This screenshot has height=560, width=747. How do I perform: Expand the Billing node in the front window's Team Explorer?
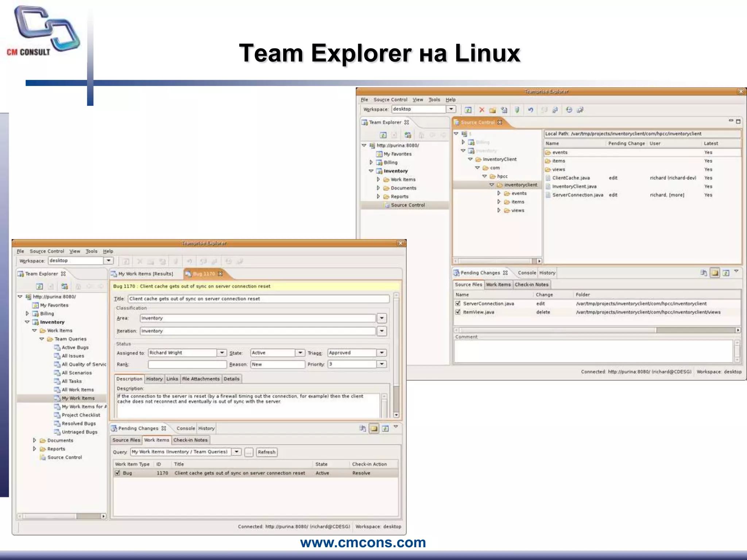point(27,314)
